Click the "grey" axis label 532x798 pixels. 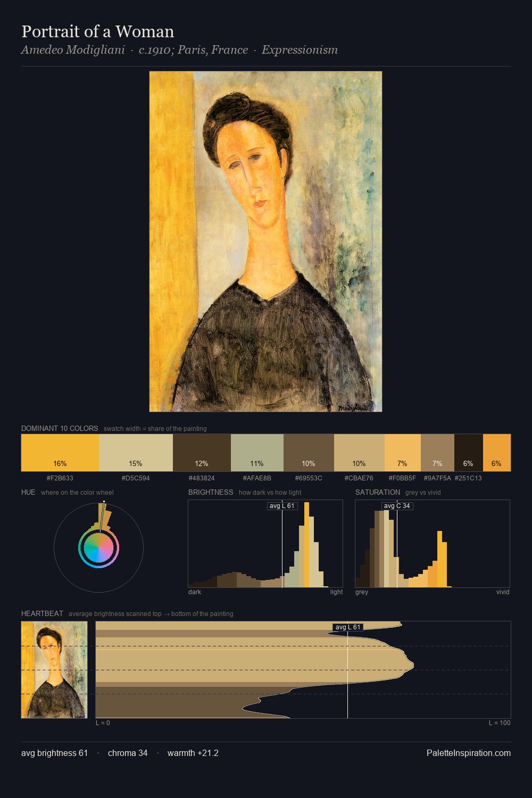pyautogui.click(x=362, y=592)
